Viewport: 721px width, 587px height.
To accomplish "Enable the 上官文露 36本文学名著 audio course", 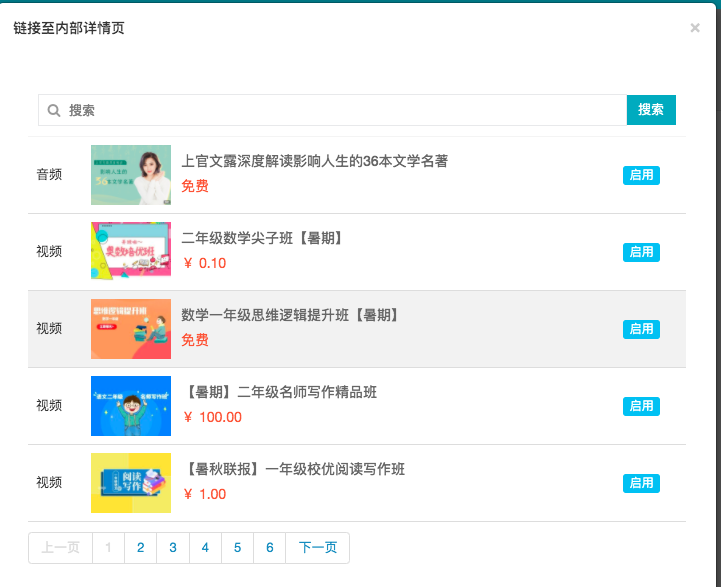I will coord(641,175).
